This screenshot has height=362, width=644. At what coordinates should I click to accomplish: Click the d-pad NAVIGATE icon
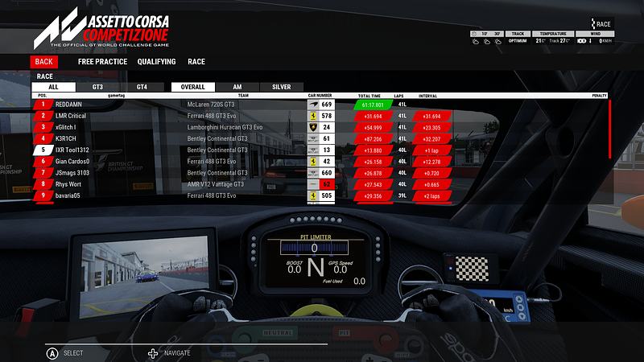(x=153, y=353)
